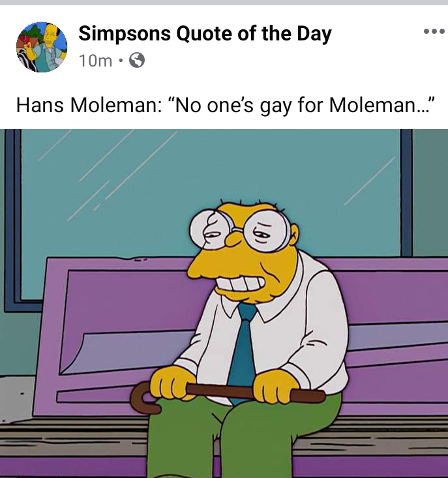The height and width of the screenshot is (478, 448).
Task: Open the Simpsons Quote of the Day avatar
Action: pyautogui.click(x=42, y=47)
